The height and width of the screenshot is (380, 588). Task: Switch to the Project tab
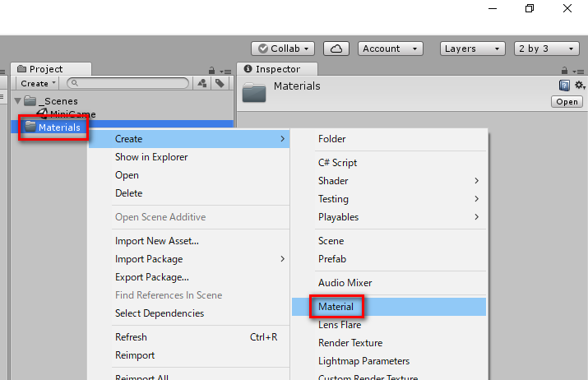[x=51, y=69]
